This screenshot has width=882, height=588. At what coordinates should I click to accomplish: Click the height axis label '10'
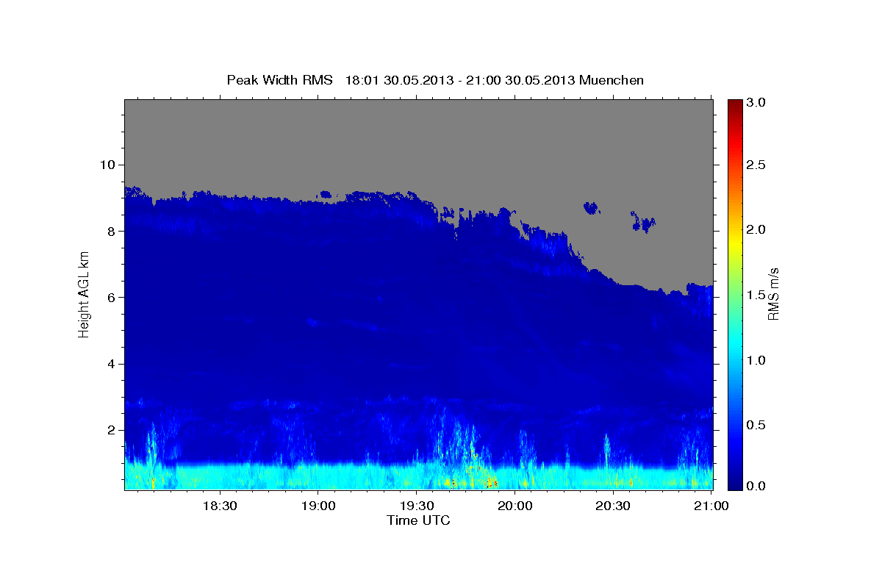click(109, 164)
